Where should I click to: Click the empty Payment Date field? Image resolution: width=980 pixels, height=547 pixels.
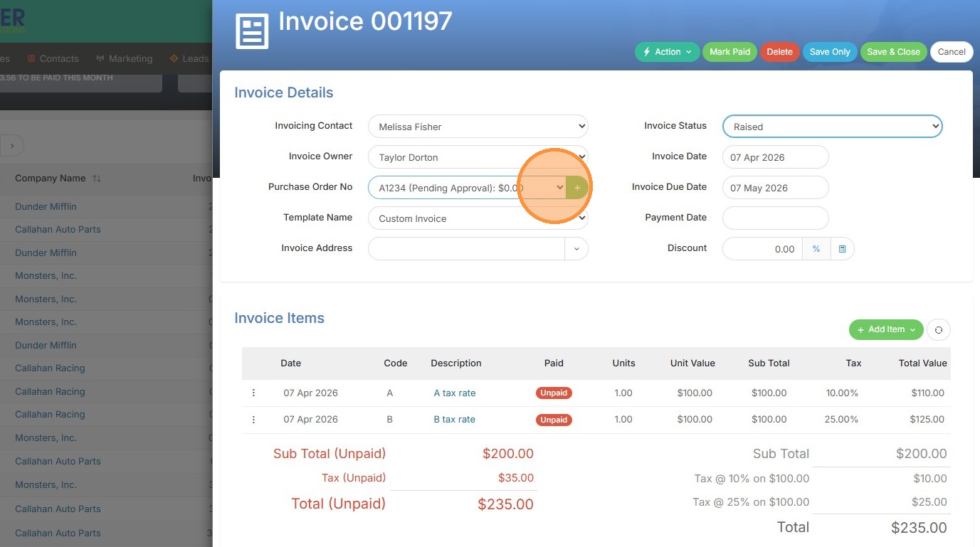[776, 218]
